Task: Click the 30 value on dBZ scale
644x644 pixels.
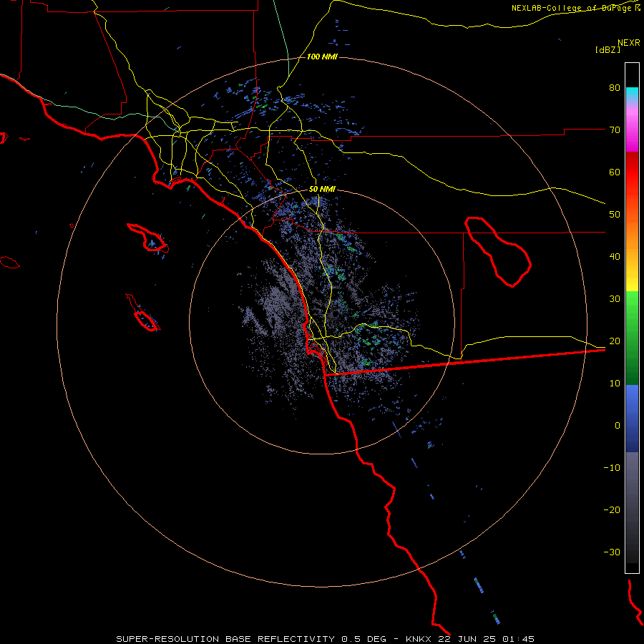Action: tap(615, 299)
